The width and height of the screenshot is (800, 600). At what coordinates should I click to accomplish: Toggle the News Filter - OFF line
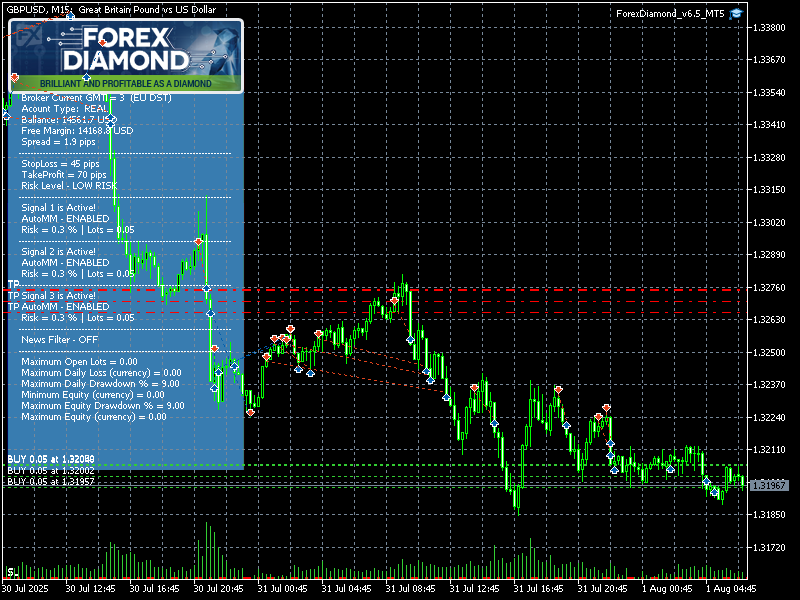click(x=61, y=340)
